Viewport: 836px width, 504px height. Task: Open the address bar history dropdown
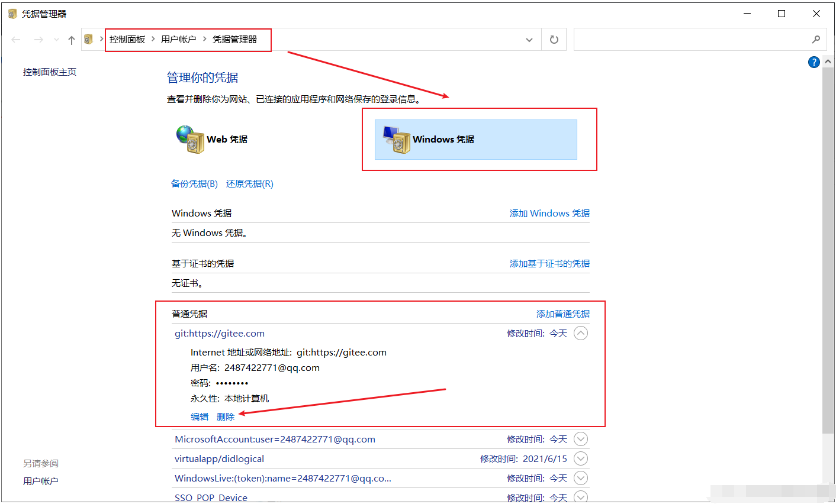tap(529, 40)
